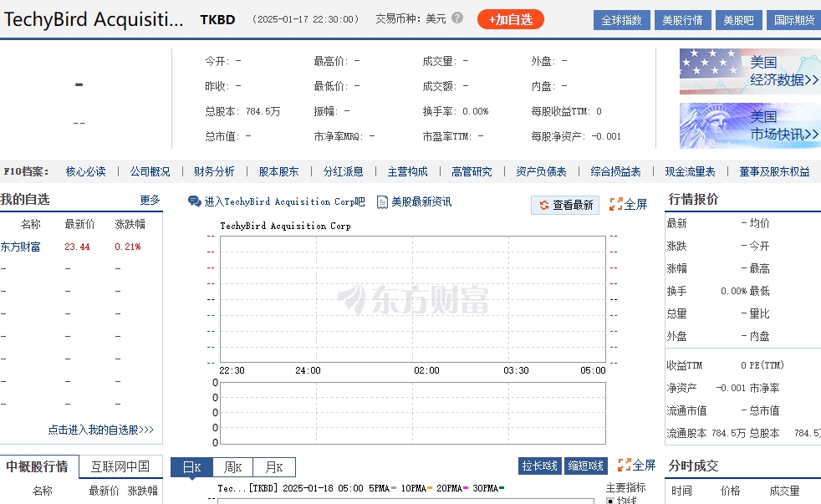
Task: Click the 行情报价 panel heading
Action: (x=693, y=200)
